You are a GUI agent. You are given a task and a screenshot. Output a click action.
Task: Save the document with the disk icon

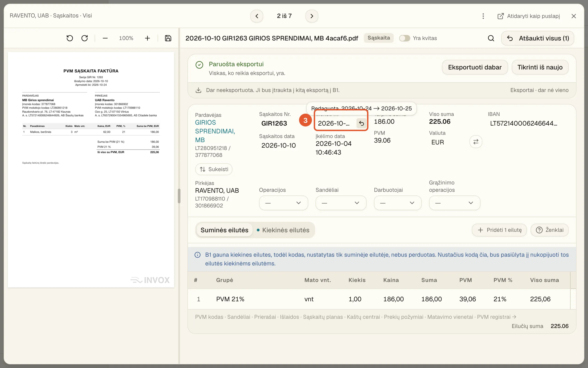tap(168, 38)
